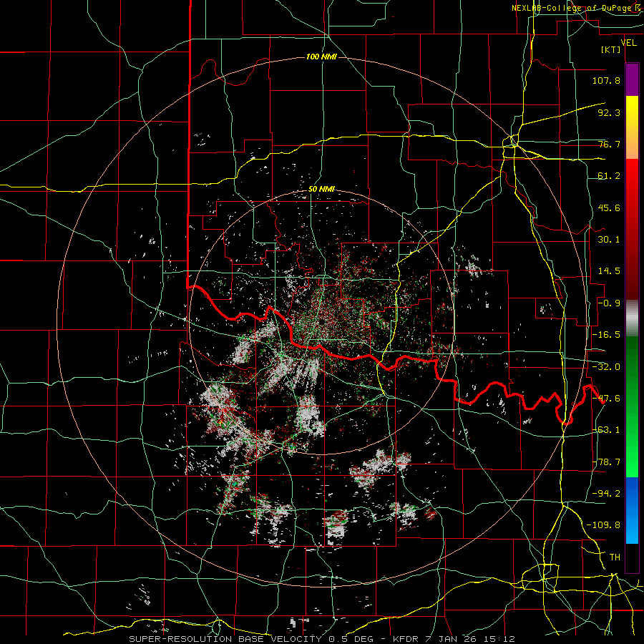
Task: Click the 100 NMI range ring label
Action: (321, 57)
